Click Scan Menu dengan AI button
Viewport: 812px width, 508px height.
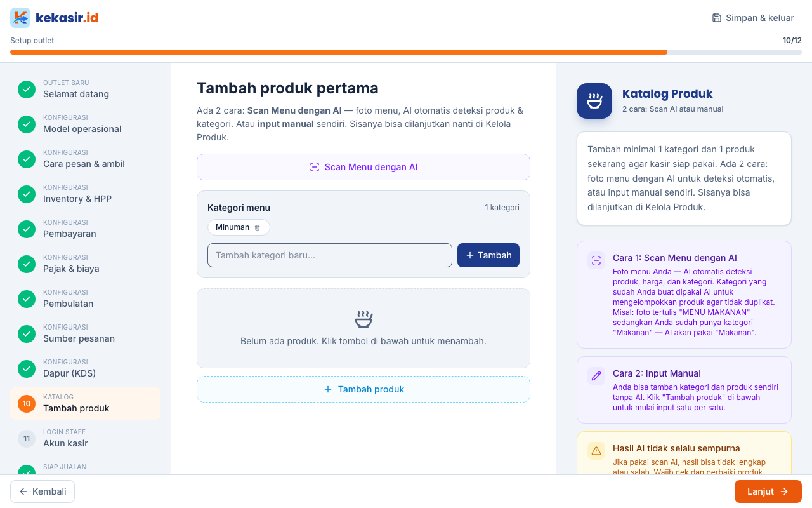click(x=363, y=167)
